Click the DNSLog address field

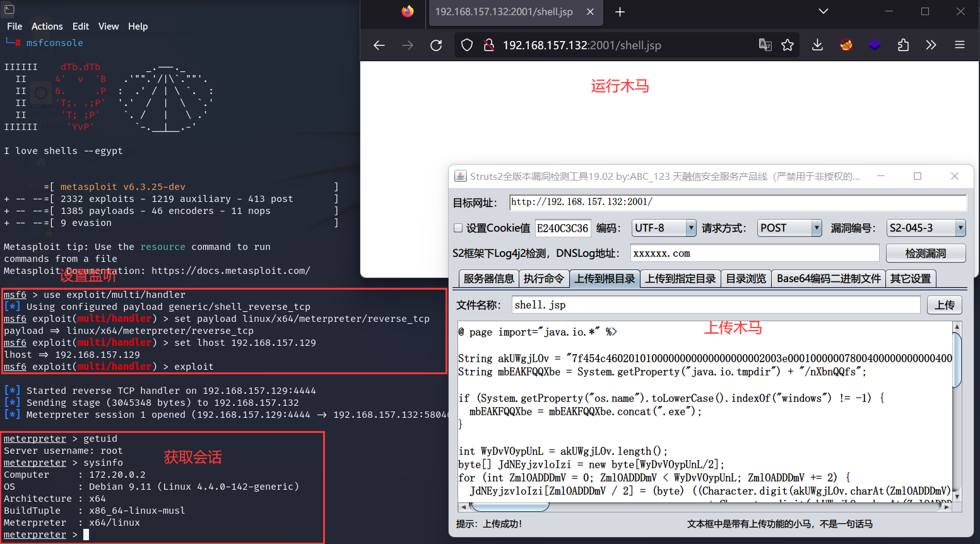pyautogui.click(x=755, y=253)
